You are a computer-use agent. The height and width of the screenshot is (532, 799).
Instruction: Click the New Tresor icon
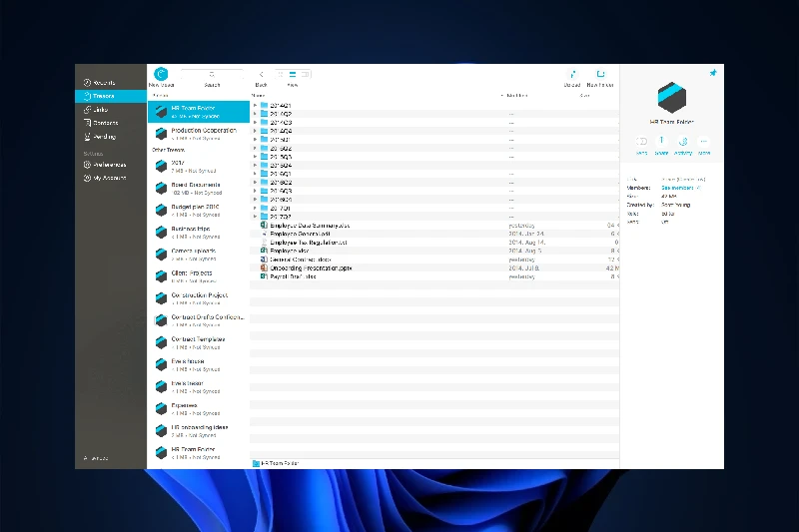coord(161,74)
